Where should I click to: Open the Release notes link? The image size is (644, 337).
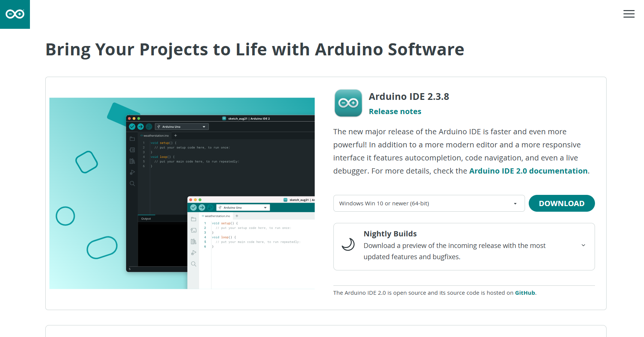pos(395,111)
